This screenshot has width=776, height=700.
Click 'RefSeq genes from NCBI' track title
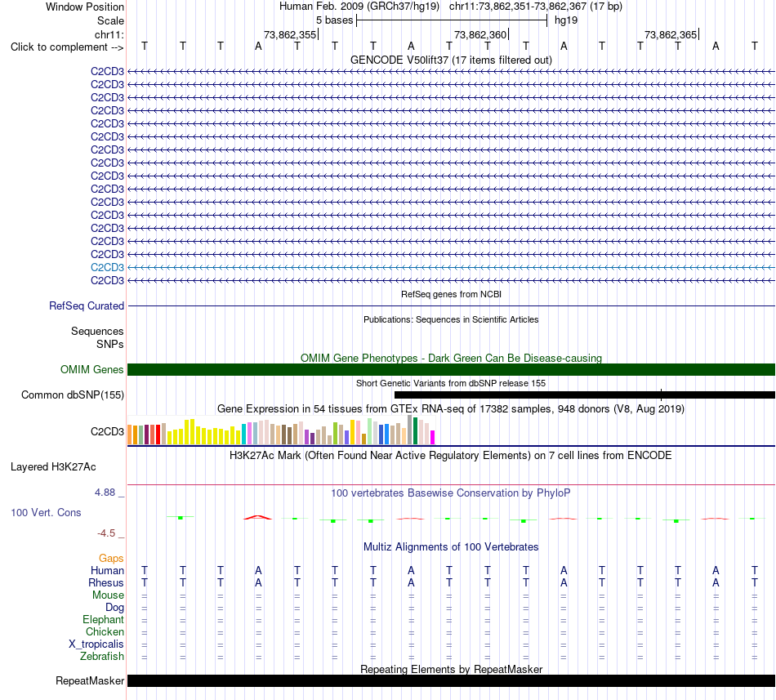pyautogui.click(x=451, y=294)
